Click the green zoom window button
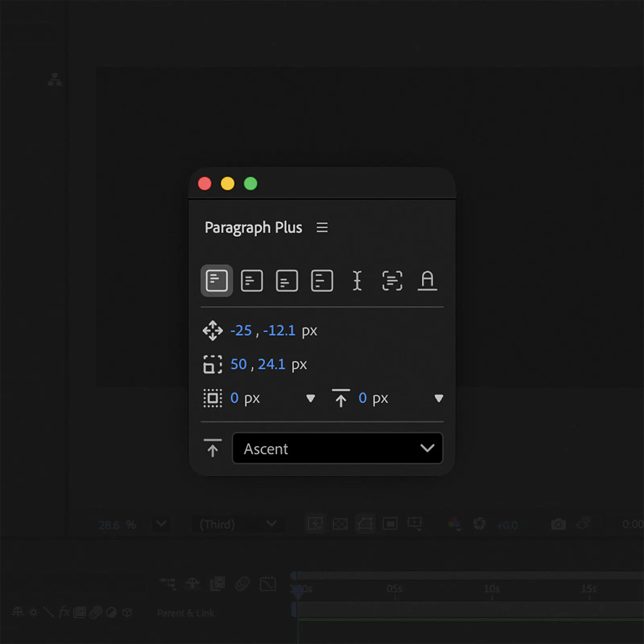 [250, 184]
